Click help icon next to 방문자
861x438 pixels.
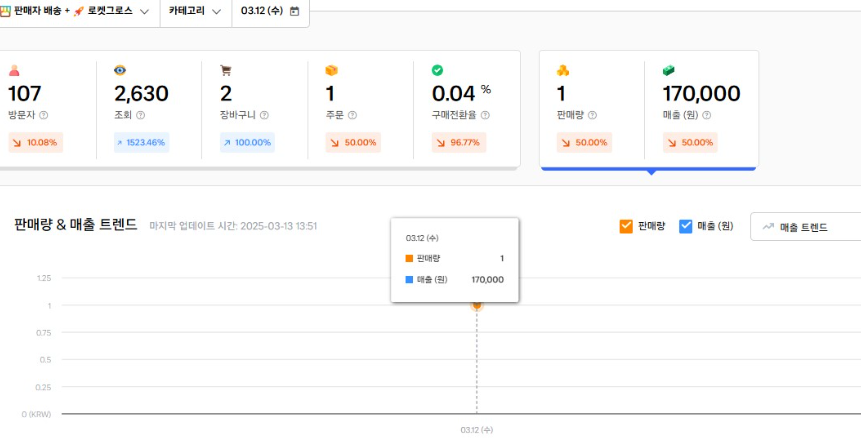tap(44, 116)
